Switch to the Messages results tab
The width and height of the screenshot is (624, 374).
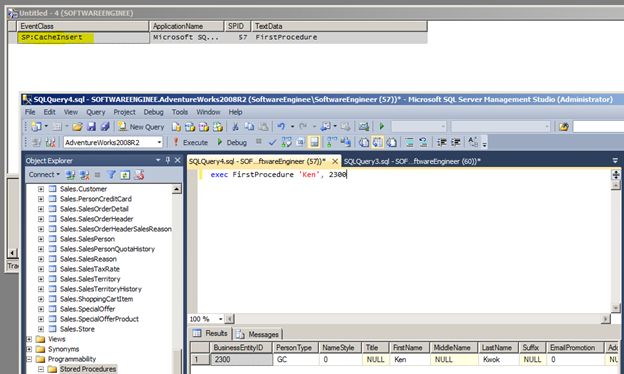pyautogui.click(x=259, y=334)
